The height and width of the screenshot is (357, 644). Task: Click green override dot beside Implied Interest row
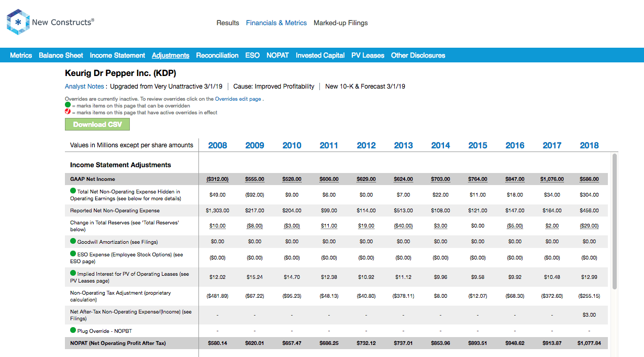pos(73,273)
